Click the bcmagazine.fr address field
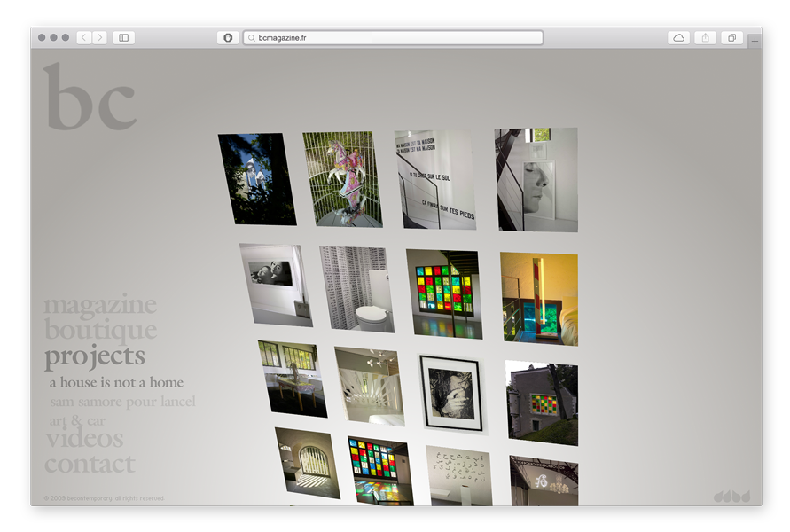Viewport: 790px width, 532px height. (x=393, y=38)
